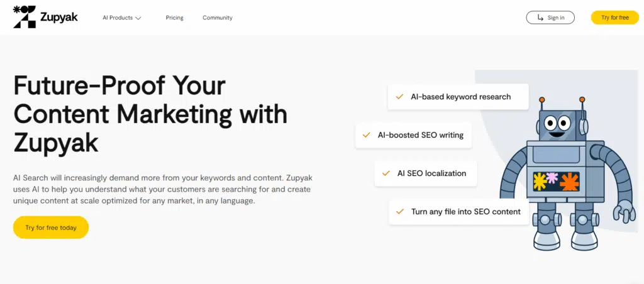644x284 pixels.
Task: Click the sign-in arrow icon
Action: tap(540, 18)
